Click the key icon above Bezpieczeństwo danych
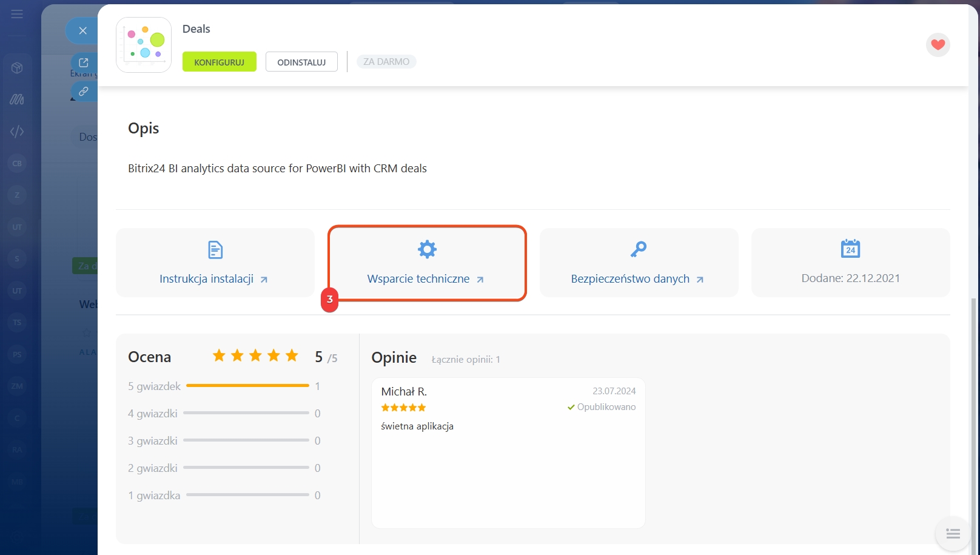 (639, 249)
